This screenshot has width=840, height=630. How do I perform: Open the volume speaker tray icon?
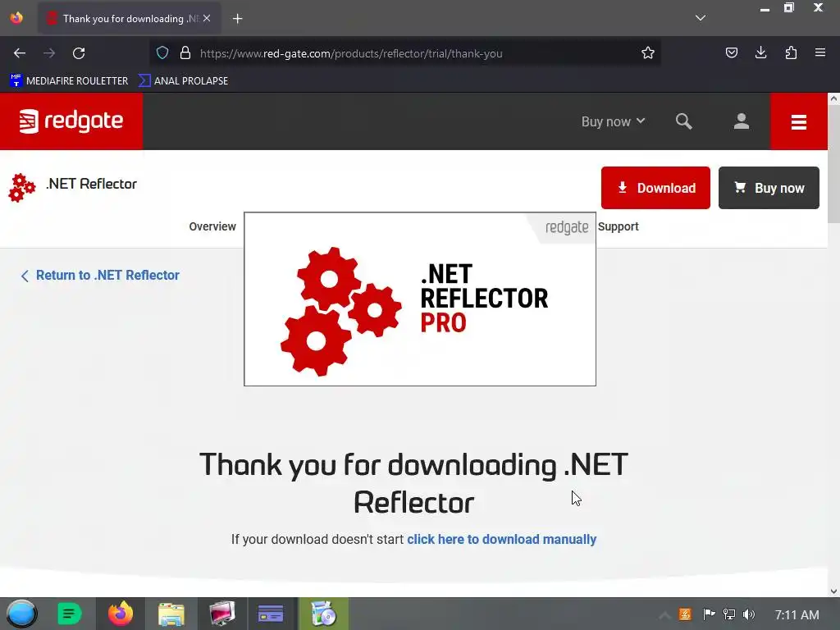coord(749,614)
